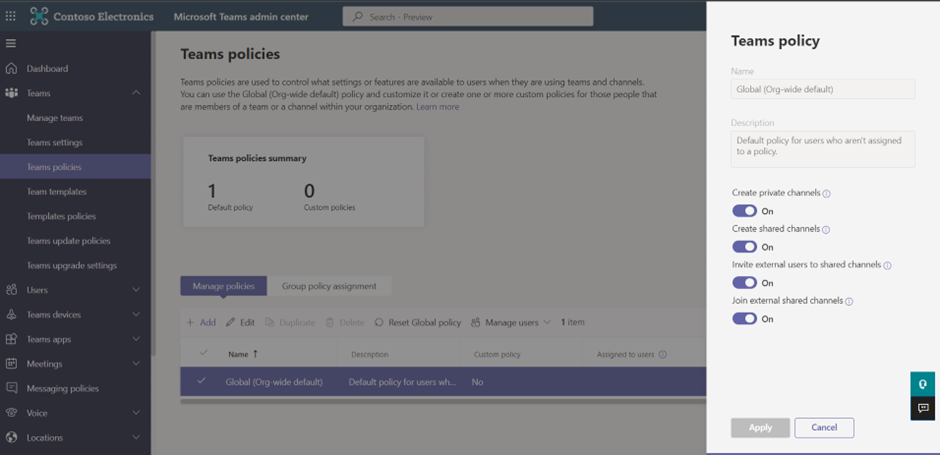Click the Custom policy column header
The width and height of the screenshot is (940, 455).
coord(497,354)
